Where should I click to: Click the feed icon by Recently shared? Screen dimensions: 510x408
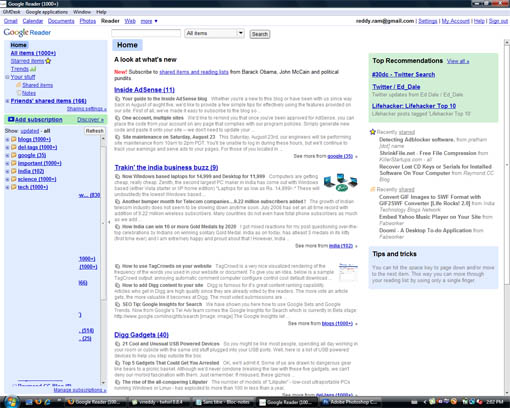click(373, 189)
